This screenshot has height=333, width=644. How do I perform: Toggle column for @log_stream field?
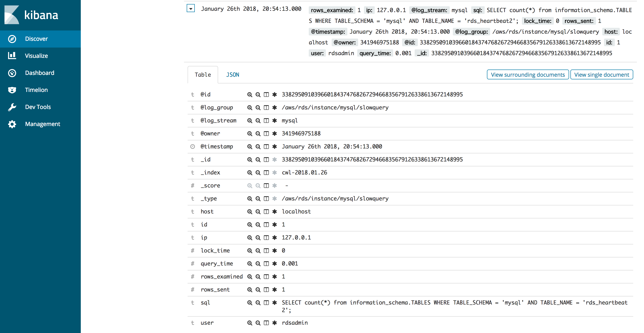(x=266, y=120)
